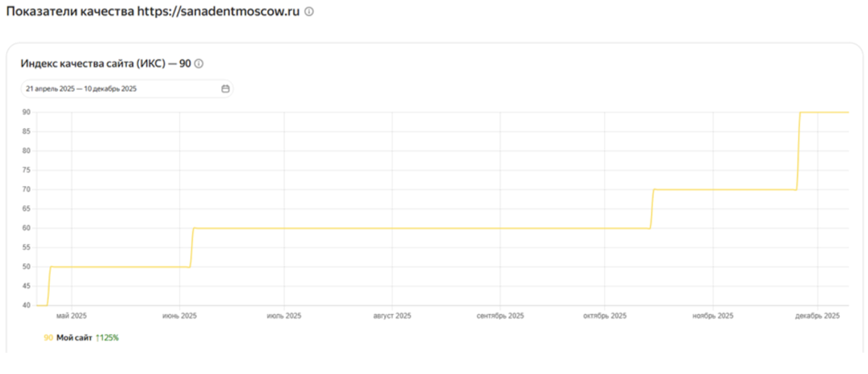
Task: Click the июль 2025 axis label
Action: [x=284, y=316]
